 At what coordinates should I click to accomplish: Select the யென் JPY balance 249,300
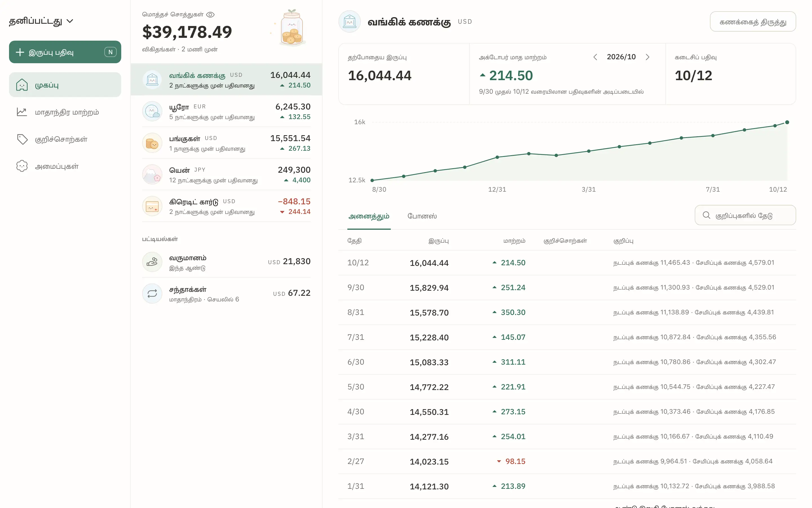[x=294, y=170]
